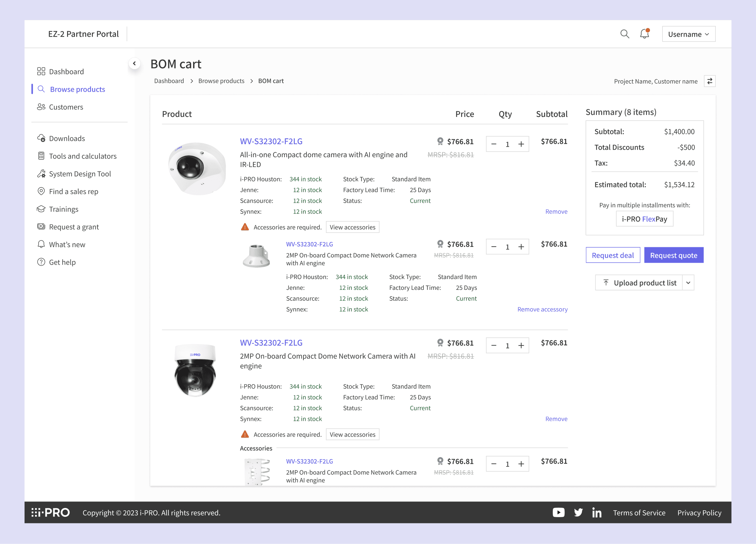Click the first dome camera thumbnail
Viewport: 756px width, 544px height.
[197, 168]
